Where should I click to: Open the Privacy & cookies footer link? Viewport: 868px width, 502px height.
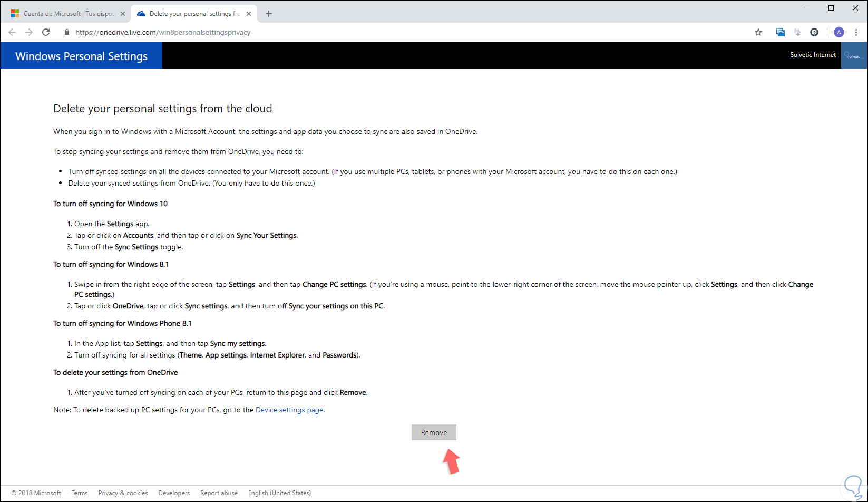[x=123, y=493]
